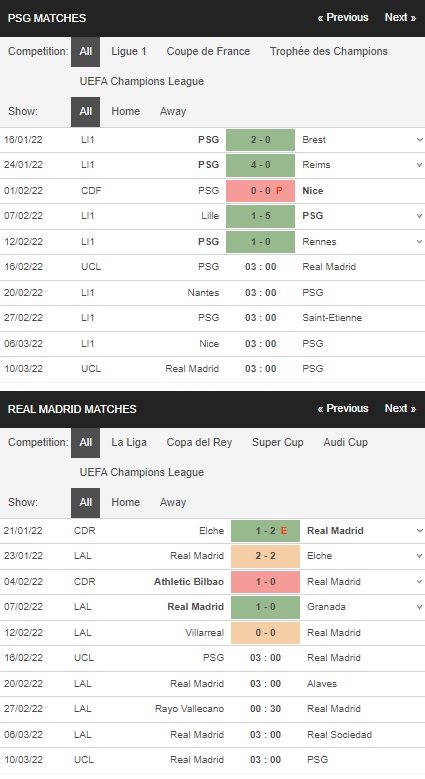Filter Real Madrid matches by Super Cup
The width and height of the screenshot is (425, 779).
[x=277, y=442]
